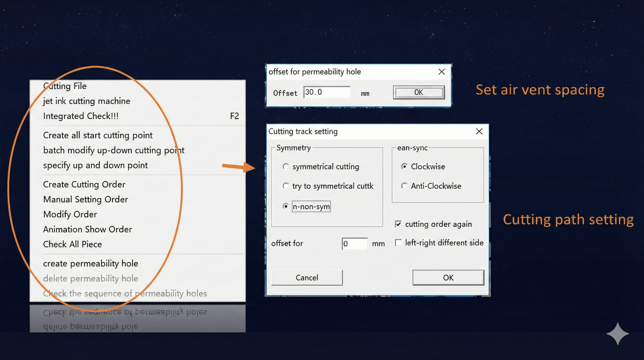Launch Animation Show Order
The height and width of the screenshot is (360, 644).
pyautogui.click(x=88, y=229)
